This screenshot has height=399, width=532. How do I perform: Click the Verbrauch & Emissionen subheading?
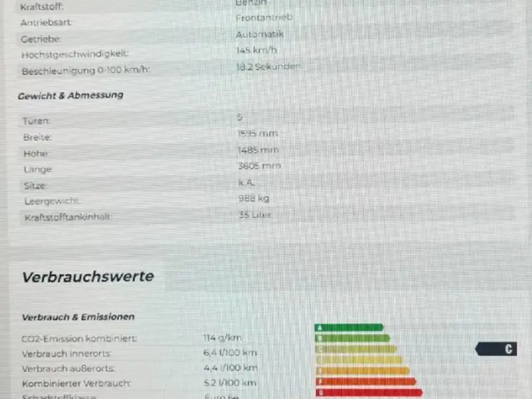tap(78, 317)
